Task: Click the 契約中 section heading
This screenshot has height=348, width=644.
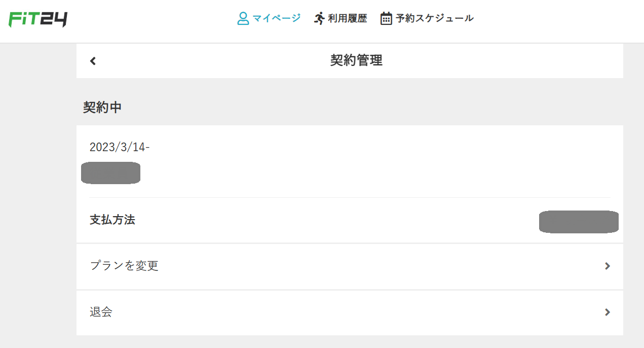Action: point(102,108)
